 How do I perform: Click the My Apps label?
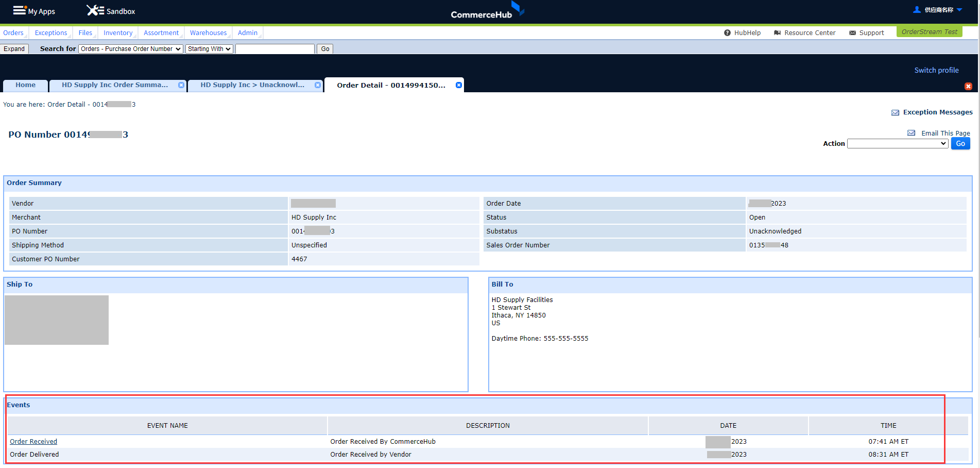[42, 11]
